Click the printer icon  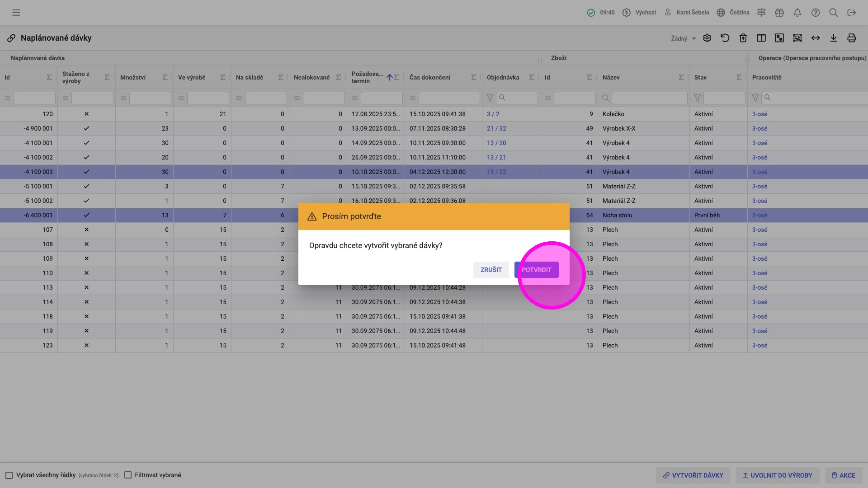click(852, 38)
